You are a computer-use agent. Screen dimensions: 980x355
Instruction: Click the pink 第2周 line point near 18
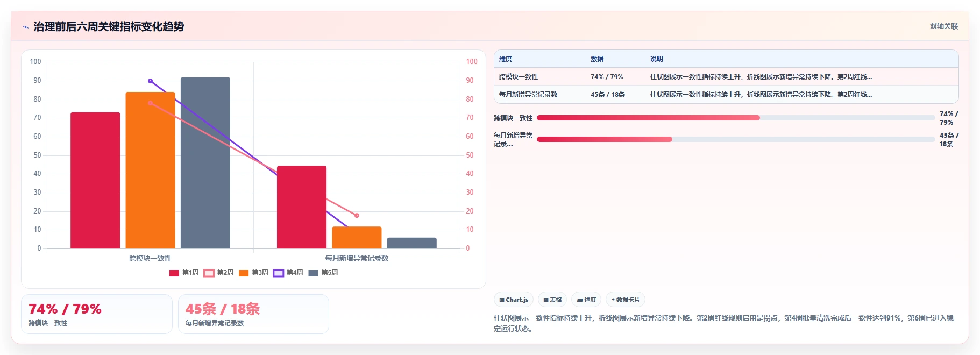click(357, 215)
